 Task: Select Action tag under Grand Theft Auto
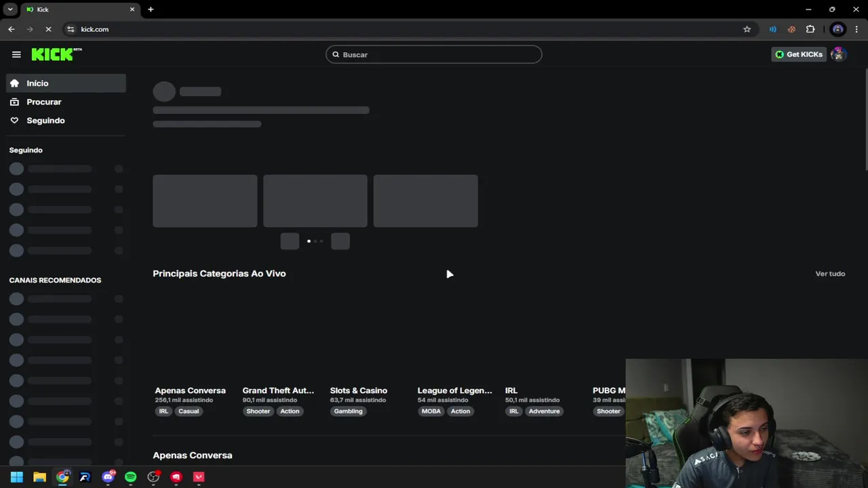(290, 411)
